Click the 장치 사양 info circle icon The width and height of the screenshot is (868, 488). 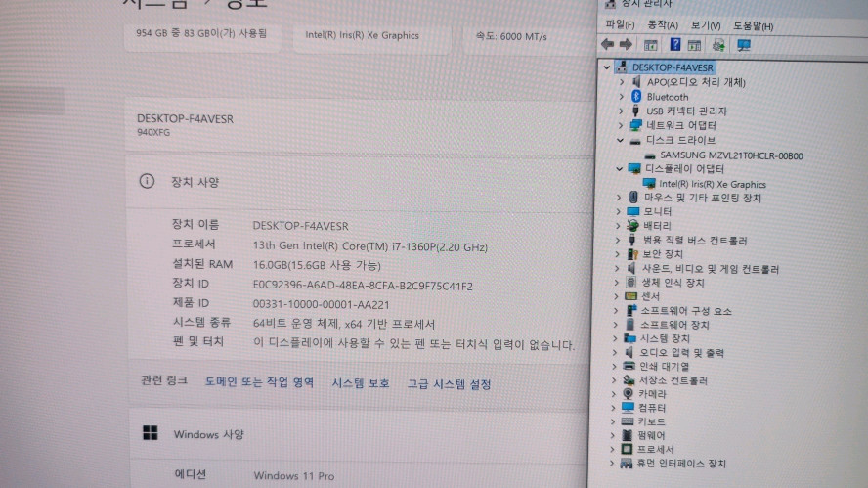(x=147, y=181)
